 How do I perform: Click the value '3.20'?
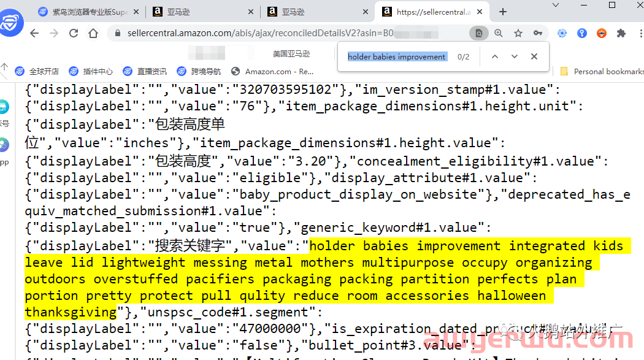310,161
